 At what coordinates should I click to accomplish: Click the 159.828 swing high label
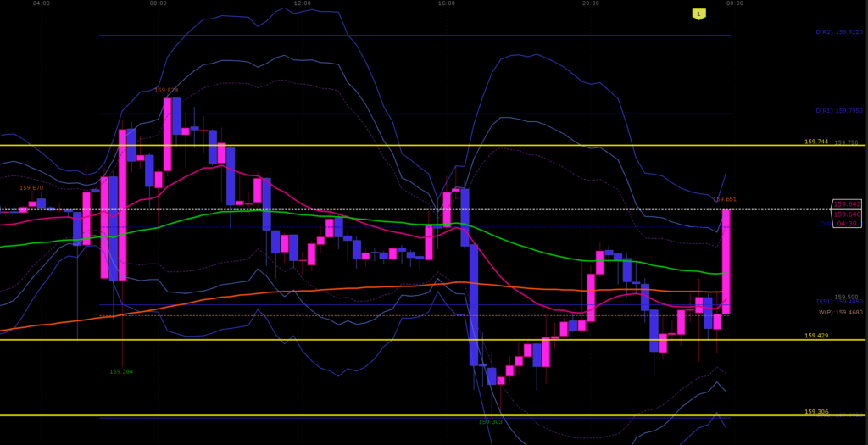[x=166, y=91]
